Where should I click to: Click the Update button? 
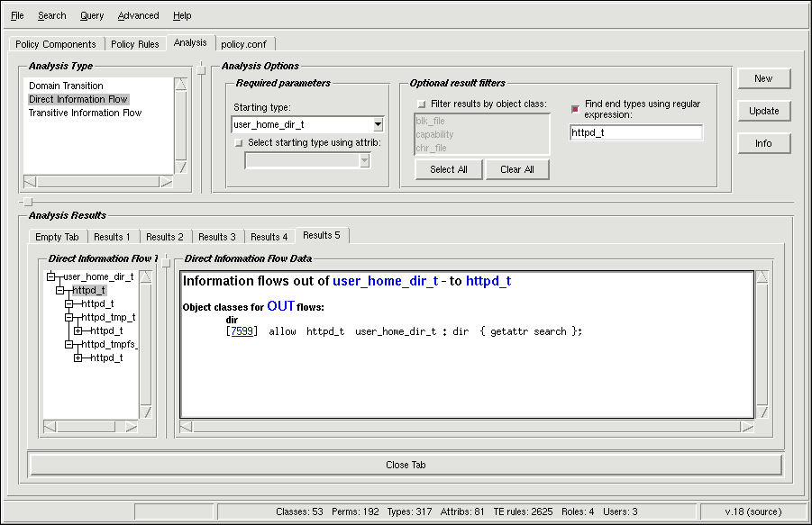click(763, 111)
